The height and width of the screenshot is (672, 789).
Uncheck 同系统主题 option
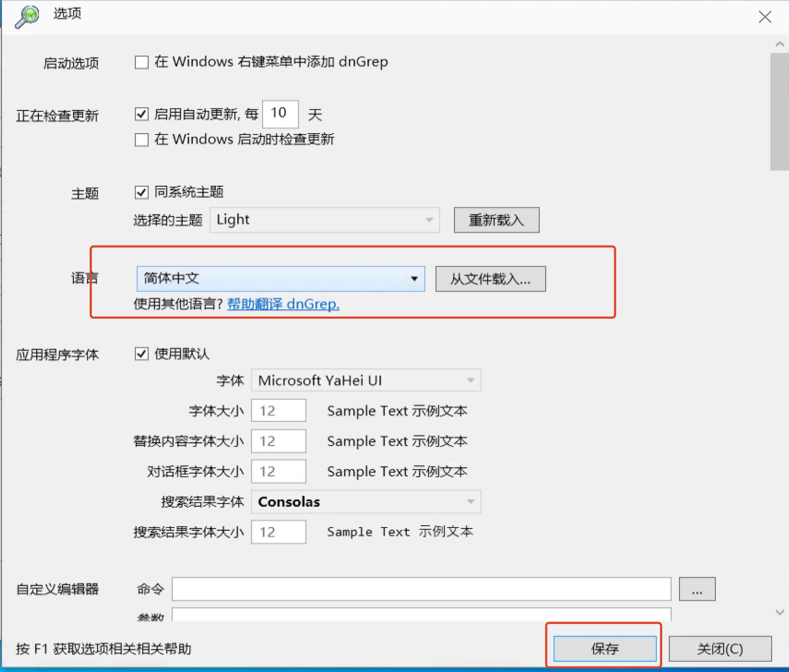[141, 193]
